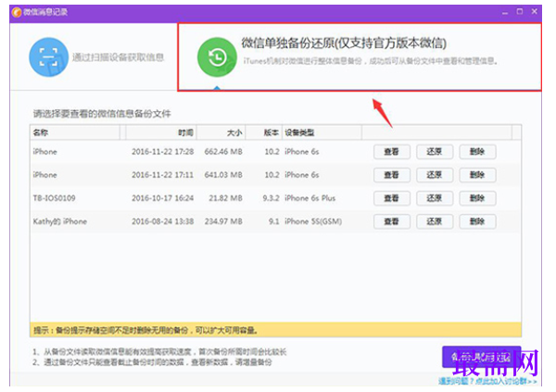This screenshot has width=556, height=392.
Task: Sort by 名称 column header
Action: click(75, 133)
